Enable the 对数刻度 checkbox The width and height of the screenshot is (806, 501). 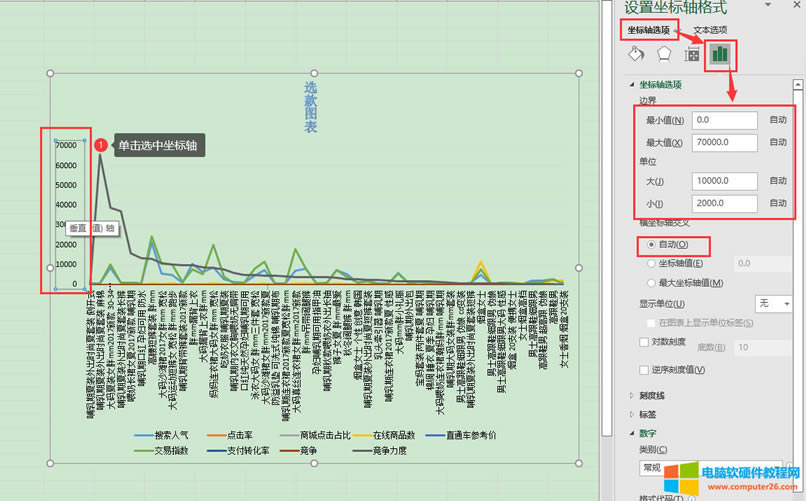point(643,342)
